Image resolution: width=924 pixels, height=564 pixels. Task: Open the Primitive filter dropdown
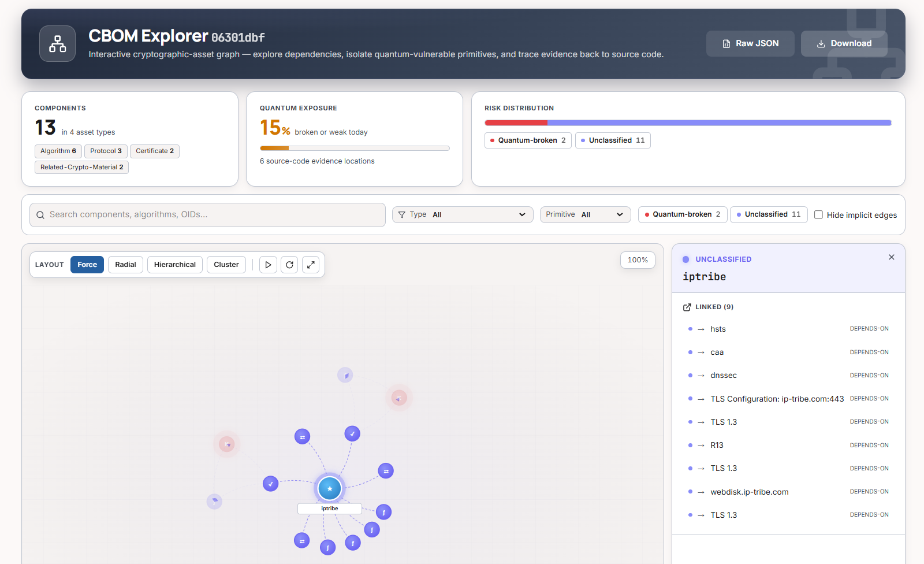tap(585, 214)
